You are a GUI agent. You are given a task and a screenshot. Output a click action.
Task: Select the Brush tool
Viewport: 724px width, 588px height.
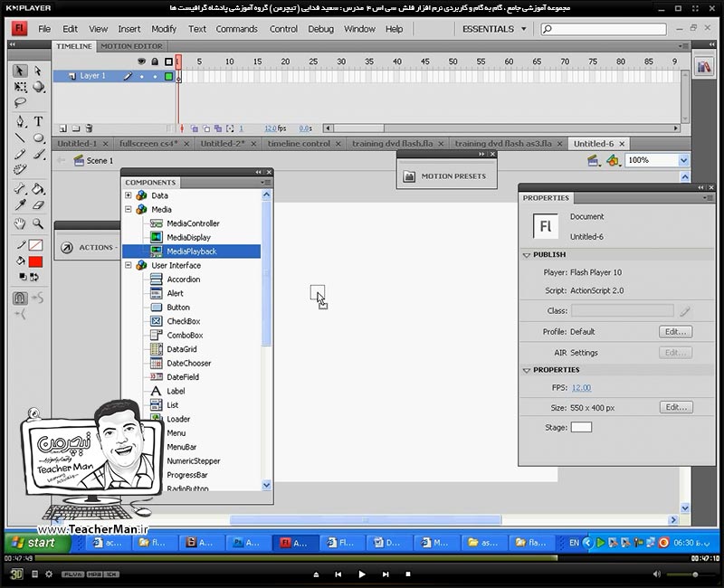tap(39, 154)
